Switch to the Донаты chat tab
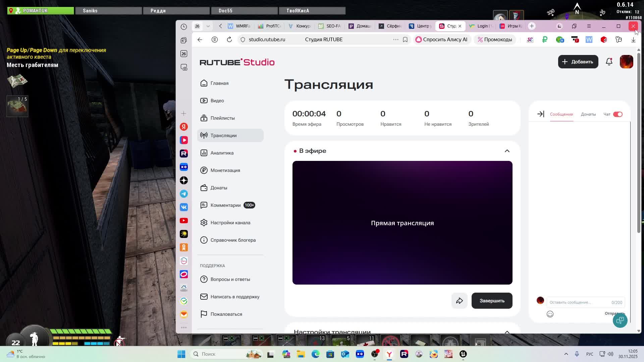This screenshot has height=362, width=644. point(588,114)
